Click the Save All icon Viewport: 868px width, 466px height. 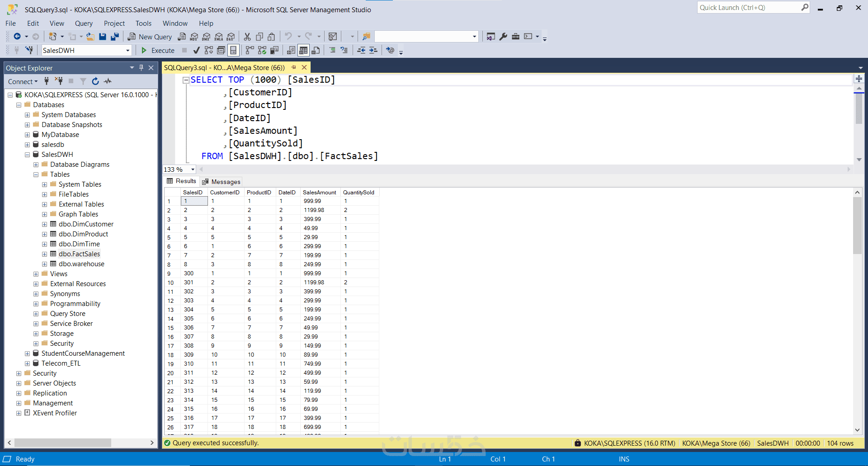point(115,37)
